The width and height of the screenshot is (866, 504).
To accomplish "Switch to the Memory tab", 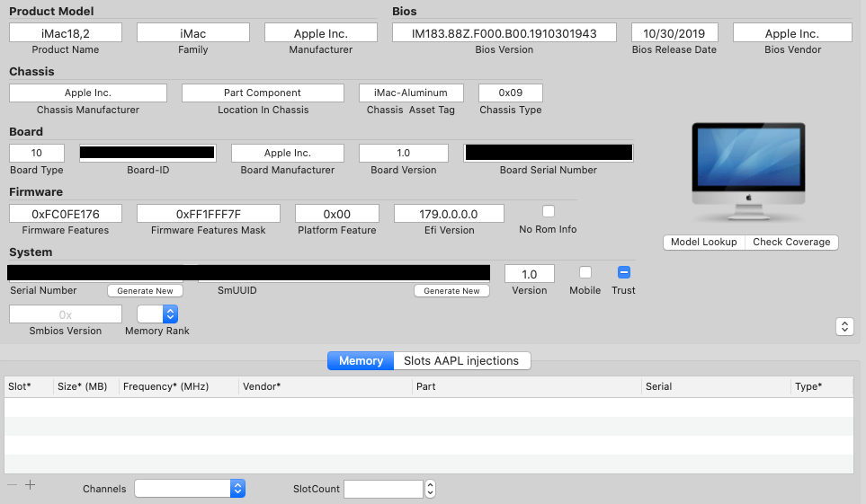I will tap(361, 360).
